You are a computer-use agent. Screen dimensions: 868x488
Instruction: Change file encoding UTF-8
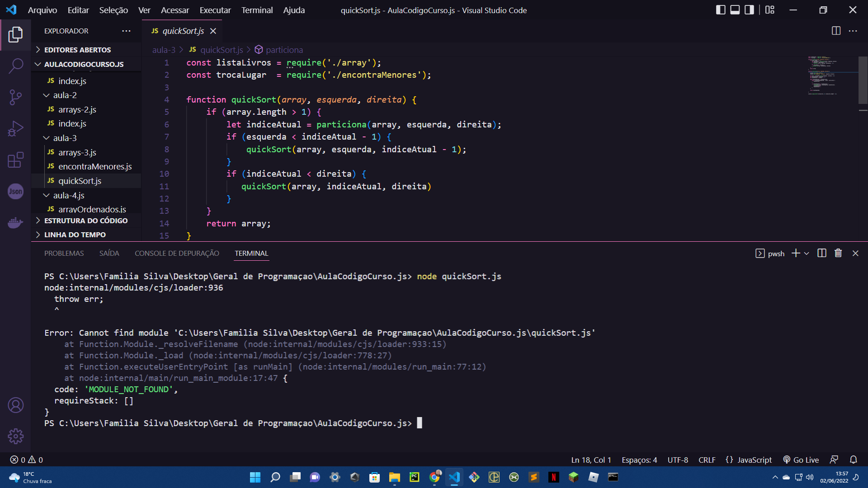678,460
